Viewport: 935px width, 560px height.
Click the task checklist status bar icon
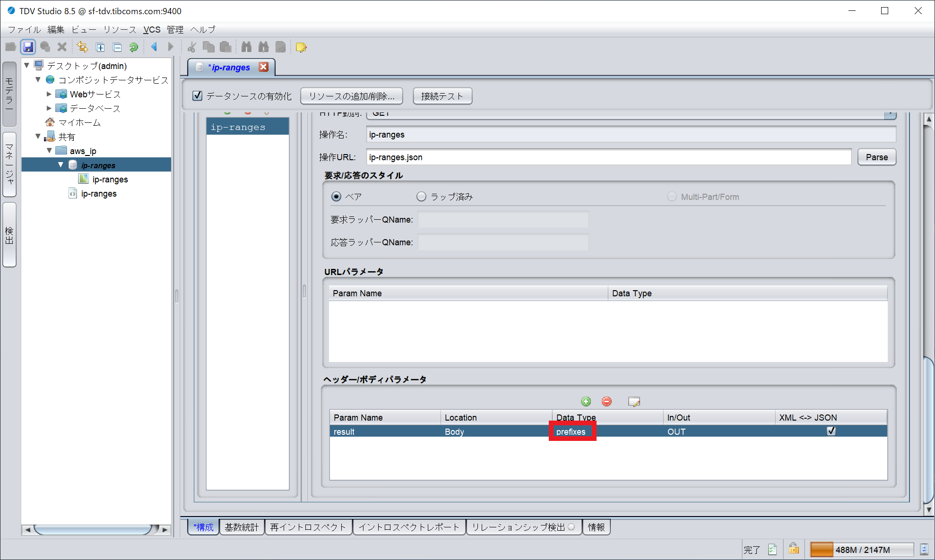(772, 549)
